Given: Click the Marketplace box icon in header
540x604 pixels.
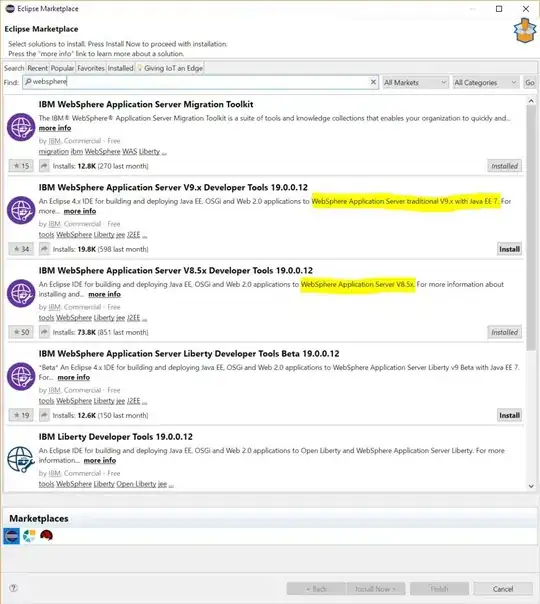Looking at the screenshot, I should [525, 30].
